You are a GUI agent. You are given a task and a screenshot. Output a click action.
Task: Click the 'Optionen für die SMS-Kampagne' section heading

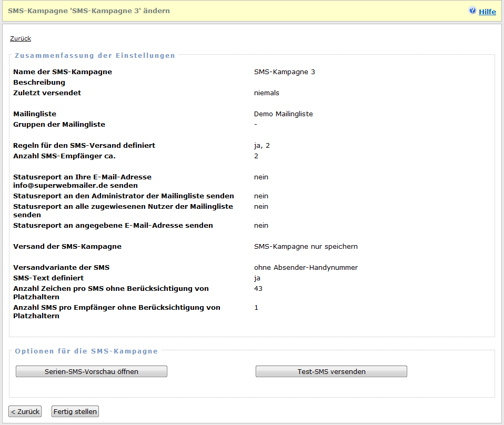(x=86, y=351)
